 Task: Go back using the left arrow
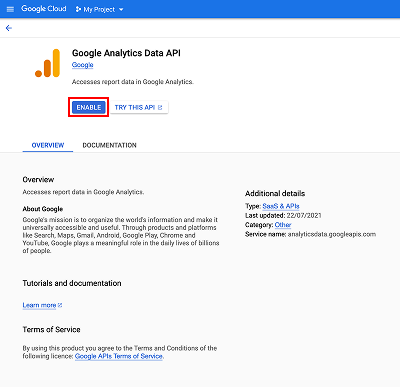coord(9,28)
